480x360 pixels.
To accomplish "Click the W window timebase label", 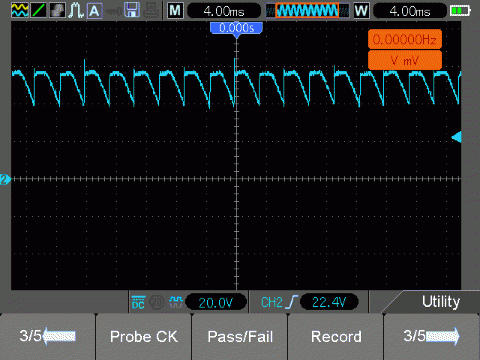I will [361, 11].
